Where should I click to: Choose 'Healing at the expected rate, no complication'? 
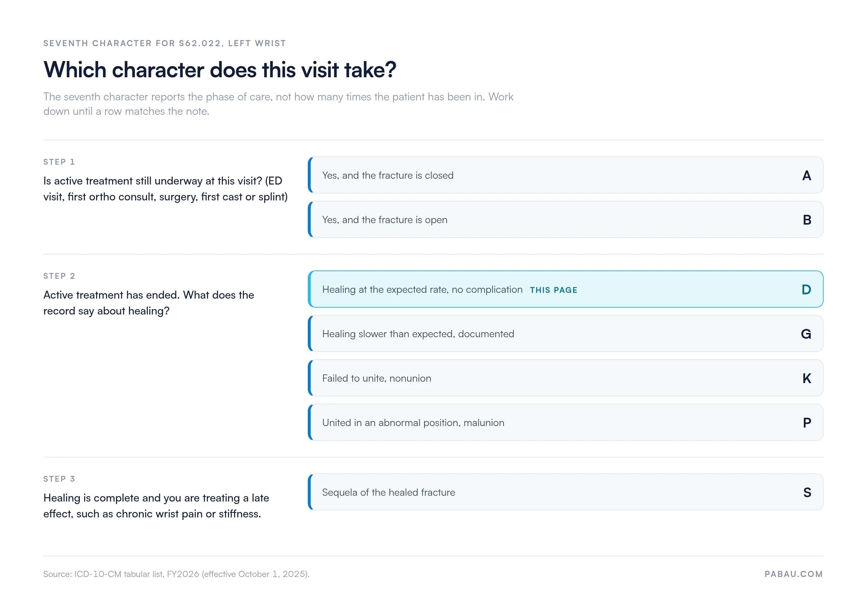[x=565, y=290]
